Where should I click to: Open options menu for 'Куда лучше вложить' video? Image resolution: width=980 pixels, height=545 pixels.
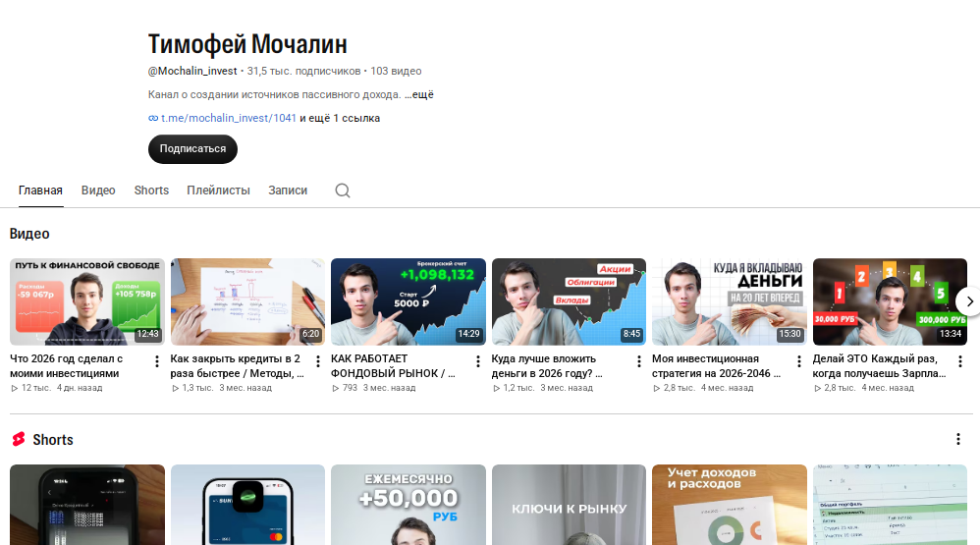tap(638, 361)
